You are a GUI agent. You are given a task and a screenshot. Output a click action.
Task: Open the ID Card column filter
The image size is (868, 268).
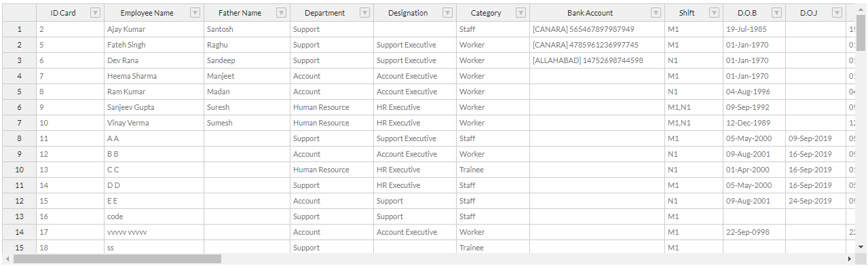95,13
